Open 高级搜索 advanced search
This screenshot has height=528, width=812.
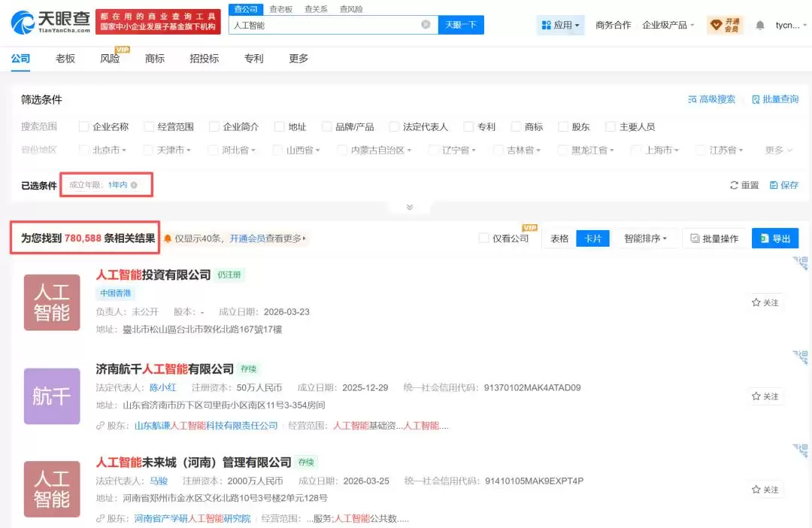(711, 99)
